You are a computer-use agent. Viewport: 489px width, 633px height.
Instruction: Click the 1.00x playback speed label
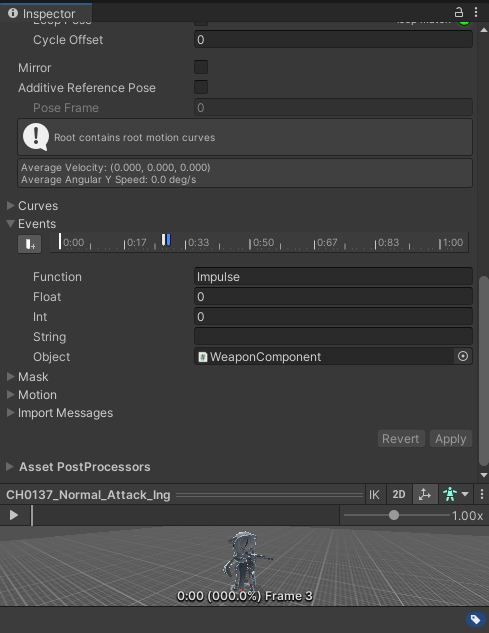(x=468, y=516)
